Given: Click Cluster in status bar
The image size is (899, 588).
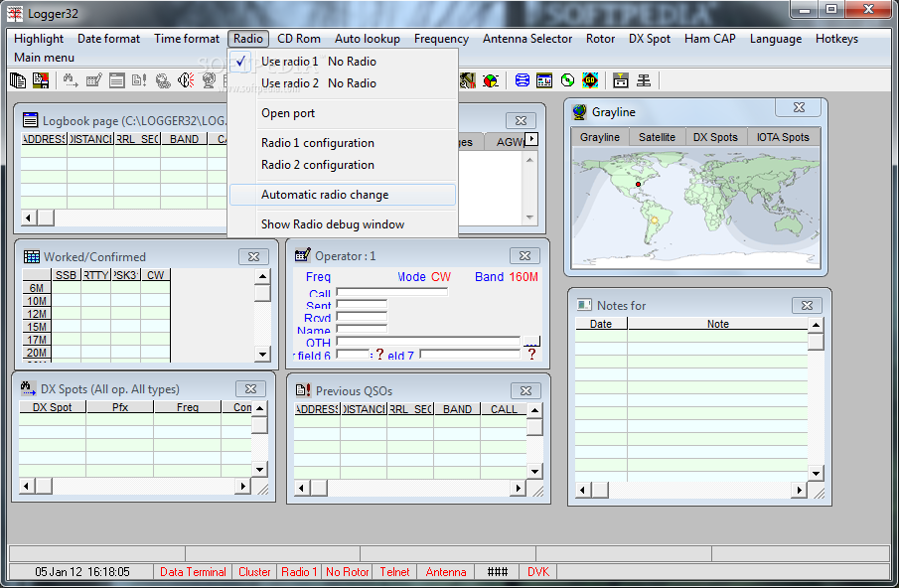Looking at the screenshot, I should pos(254,571).
